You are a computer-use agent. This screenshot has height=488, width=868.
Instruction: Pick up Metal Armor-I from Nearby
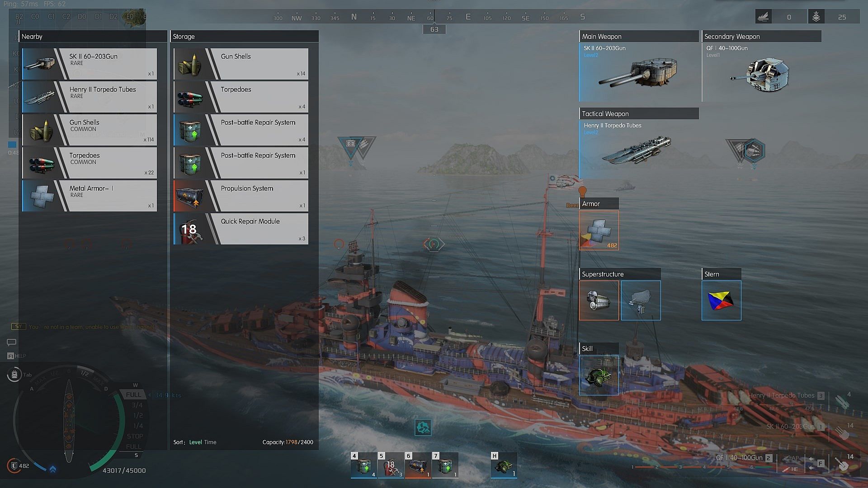click(x=90, y=196)
